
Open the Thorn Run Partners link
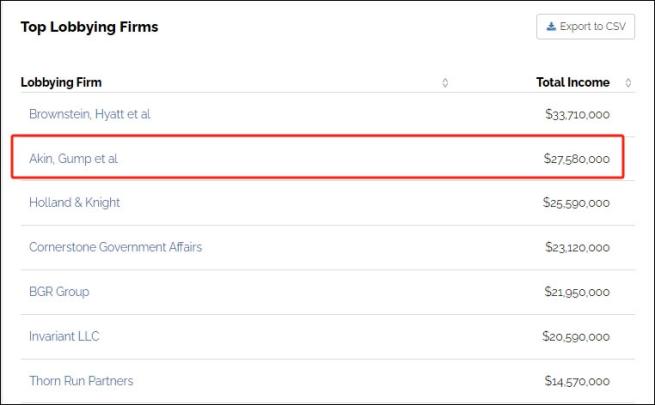(81, 381)
